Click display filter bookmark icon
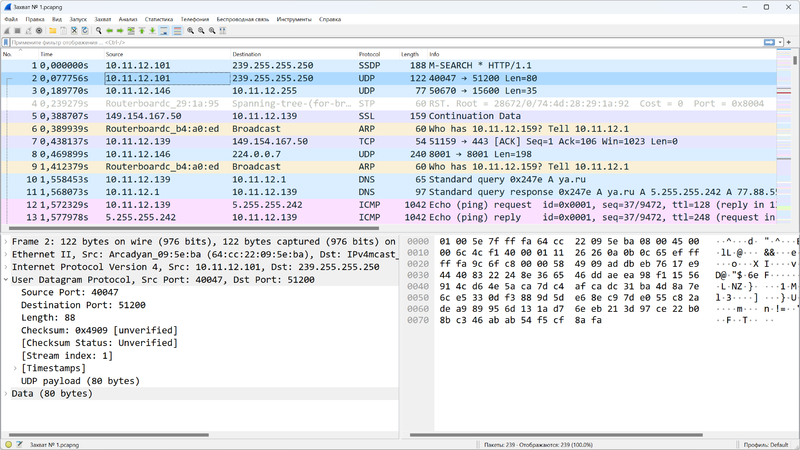Image resolution: width=800 pixels, height=450 pixels. (6, 42)
